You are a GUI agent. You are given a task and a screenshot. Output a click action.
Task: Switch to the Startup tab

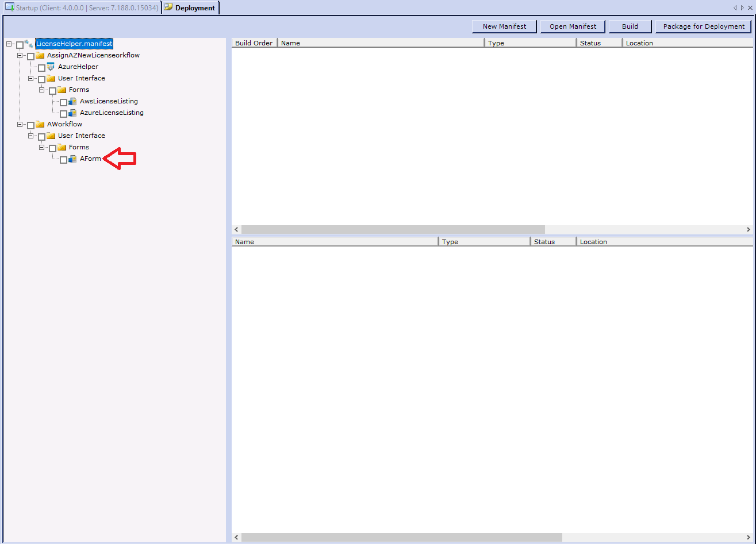pyautogui.click(x=82, y=8)
